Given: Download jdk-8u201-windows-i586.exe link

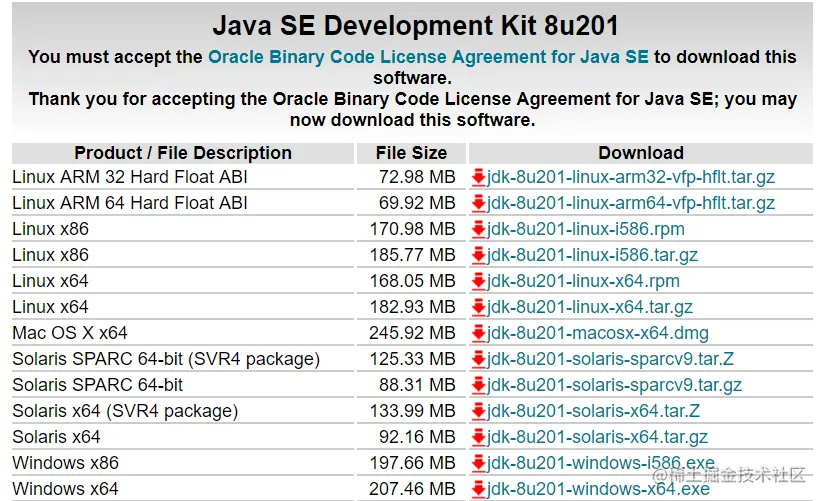Looking at the screenshot, I should click(601, 463).
